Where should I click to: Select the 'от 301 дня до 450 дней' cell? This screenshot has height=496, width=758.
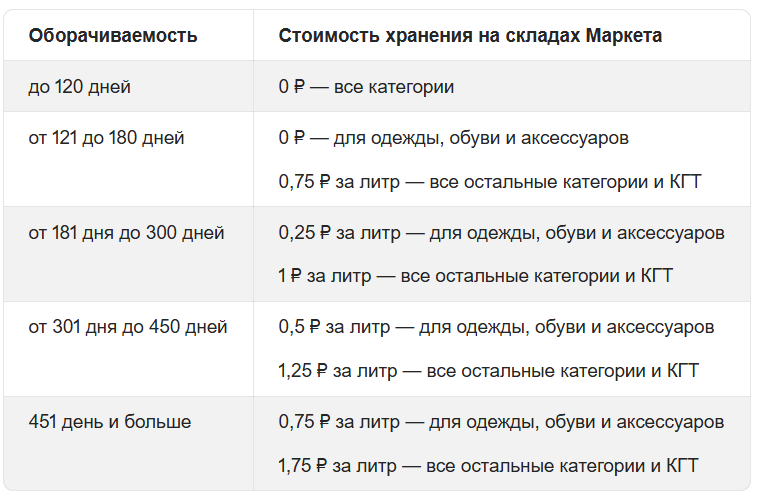pyautogui.click(x=128, y=327)
